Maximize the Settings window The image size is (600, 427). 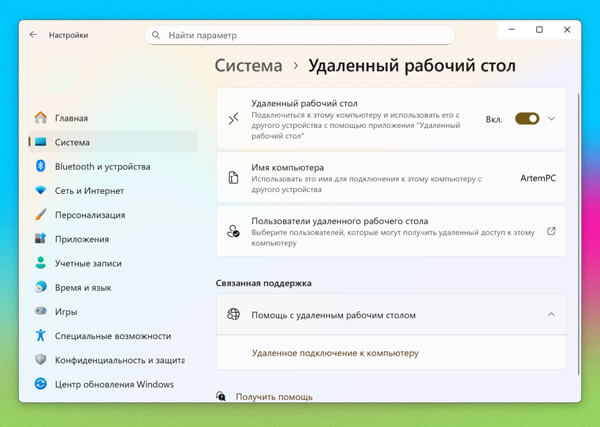[x=539, y=29]
